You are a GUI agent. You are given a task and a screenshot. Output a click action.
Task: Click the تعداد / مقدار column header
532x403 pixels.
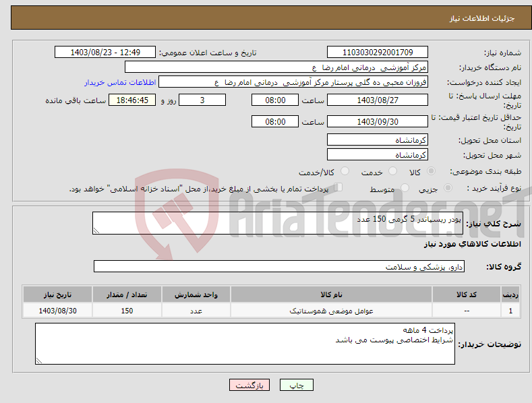pyautogui.click(x=127, y=294)
